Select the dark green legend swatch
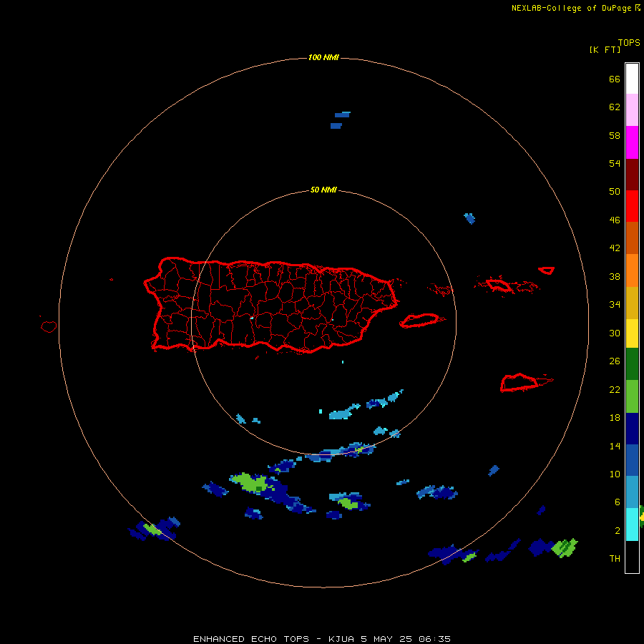This screenshot has width=644, height=644. pos(632,364)
